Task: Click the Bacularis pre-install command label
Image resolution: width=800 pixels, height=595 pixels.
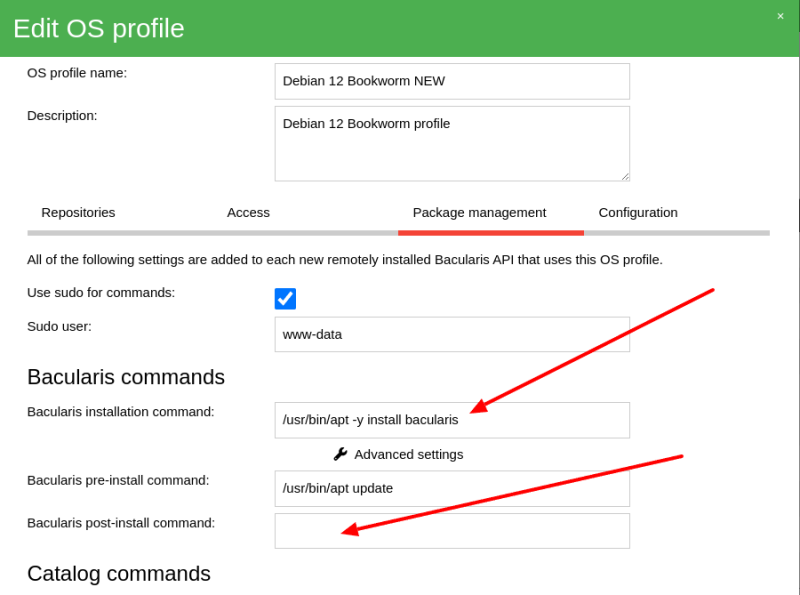Action: point(118,480)
